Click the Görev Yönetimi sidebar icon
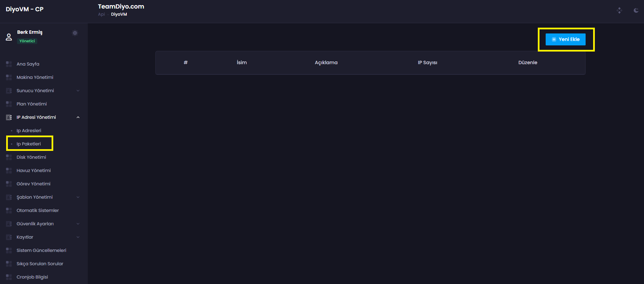Screen dimensions: 644x284 click(x=9, y=184)
